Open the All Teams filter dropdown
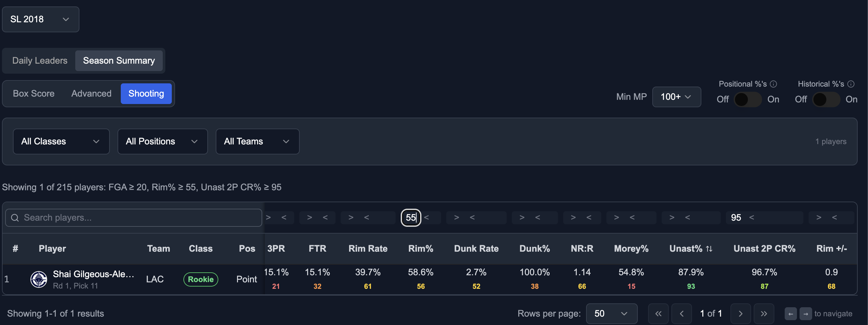 (x=257, y=142)
